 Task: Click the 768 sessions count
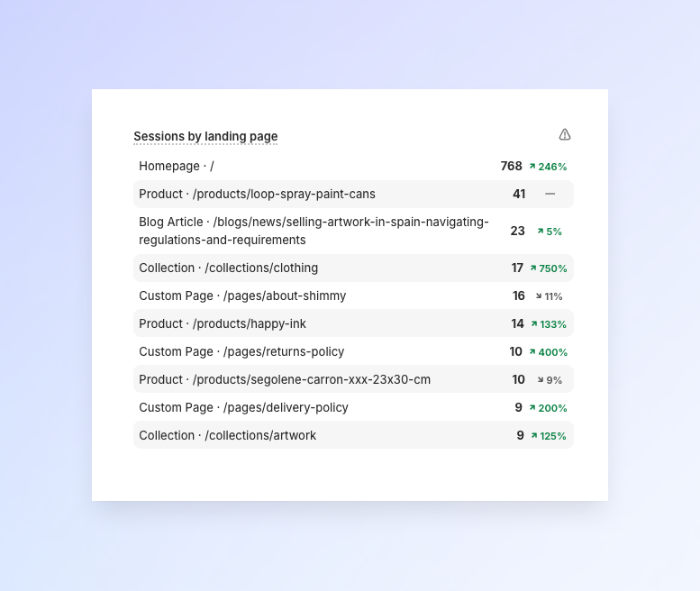pyautogui.click(x=511, y=167)
